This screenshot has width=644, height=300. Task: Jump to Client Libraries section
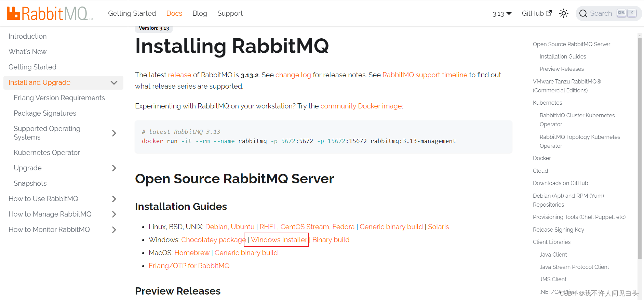pos(551,242)
